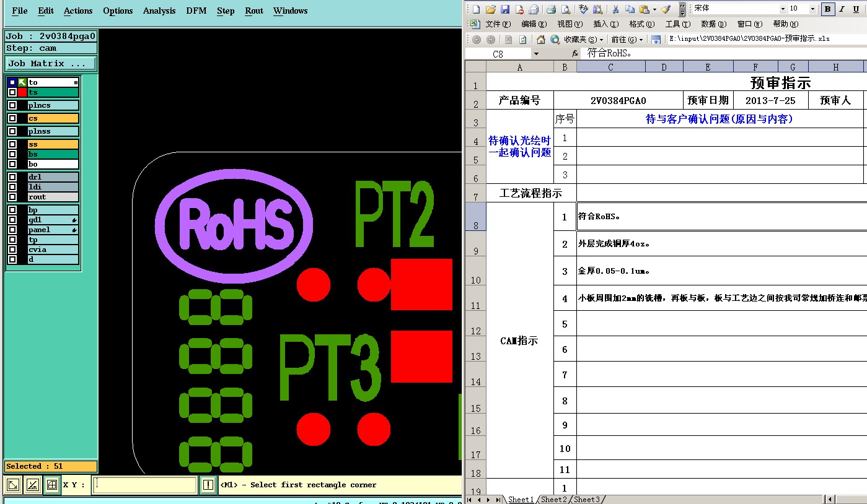867x504 pixels.
Task: Open the Analysis menu in the CAM window
Action: (159, 11)
